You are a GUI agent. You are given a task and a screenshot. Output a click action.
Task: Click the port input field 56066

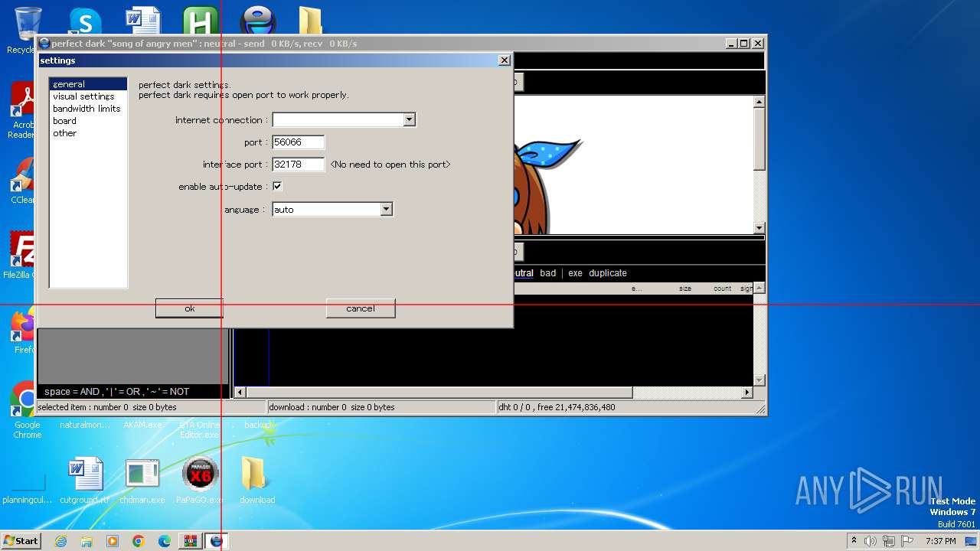[x=299, y=142]
